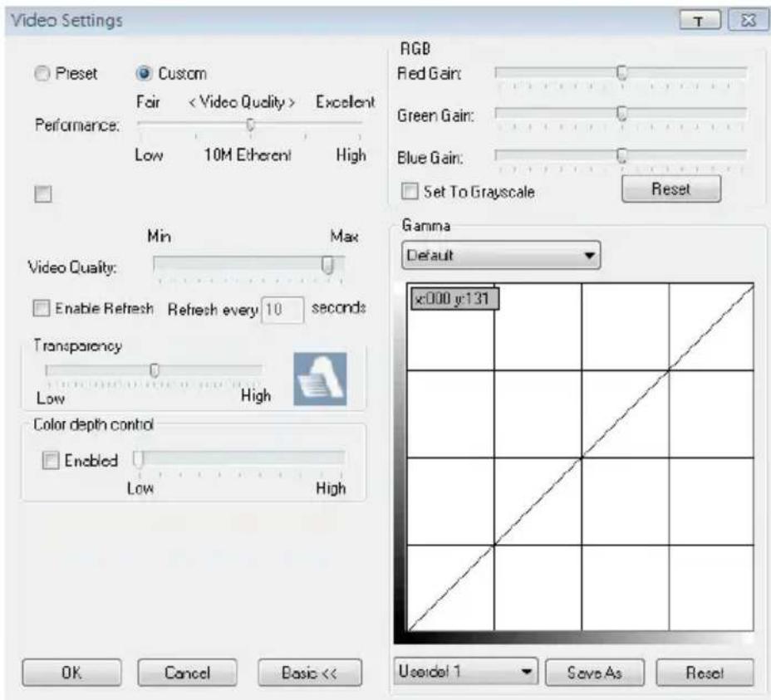The width and height of the screenshot is (771, 700).
Task: Tick the unlabeled checkbox below Performance
Action: 43,193
